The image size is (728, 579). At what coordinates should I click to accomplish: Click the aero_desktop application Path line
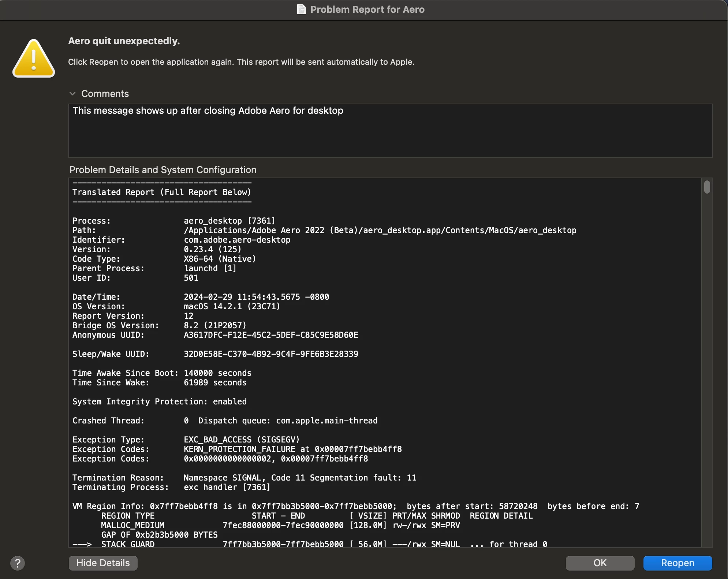[x=380, y=230]
